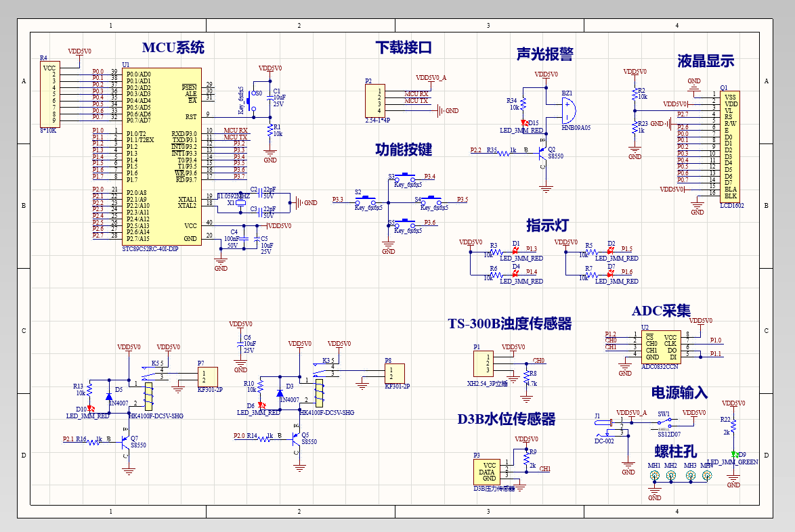Select turbidity sensor connector P1
Viewport: 795px width, 532px height.
pyautogui.click(x=484, y=363)
